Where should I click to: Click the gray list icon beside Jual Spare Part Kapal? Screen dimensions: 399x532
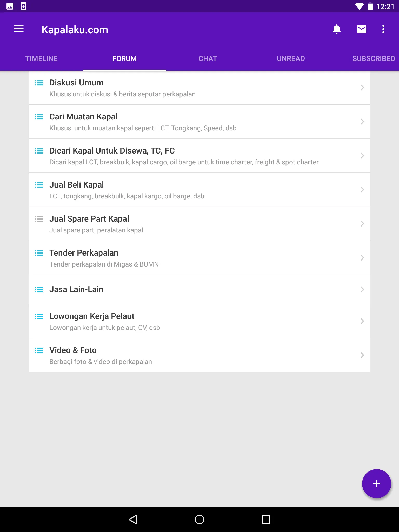click(x=39, y=219)
